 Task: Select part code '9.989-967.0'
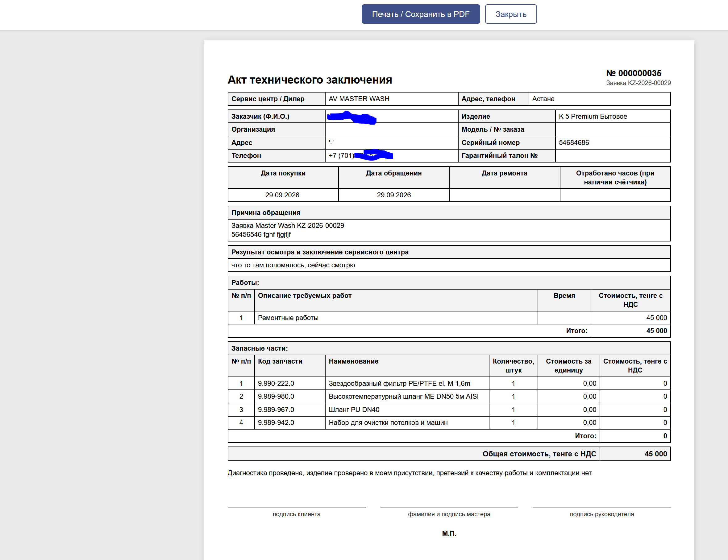(x=276, y=410)
